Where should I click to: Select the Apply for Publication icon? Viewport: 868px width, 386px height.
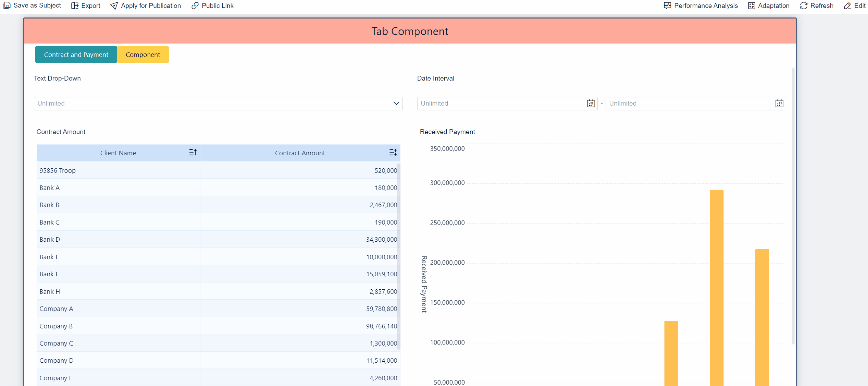[x=114, y=5]
